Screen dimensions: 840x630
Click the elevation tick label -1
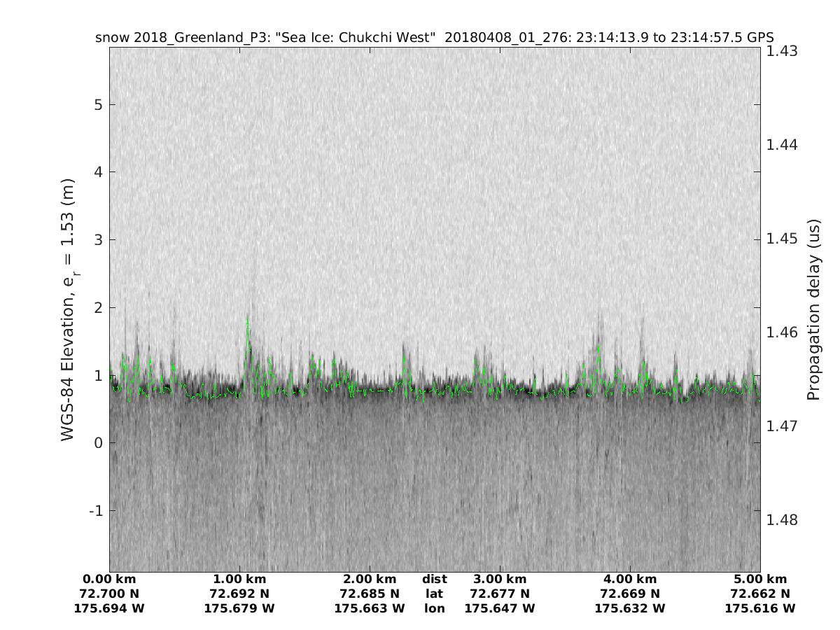95,510
